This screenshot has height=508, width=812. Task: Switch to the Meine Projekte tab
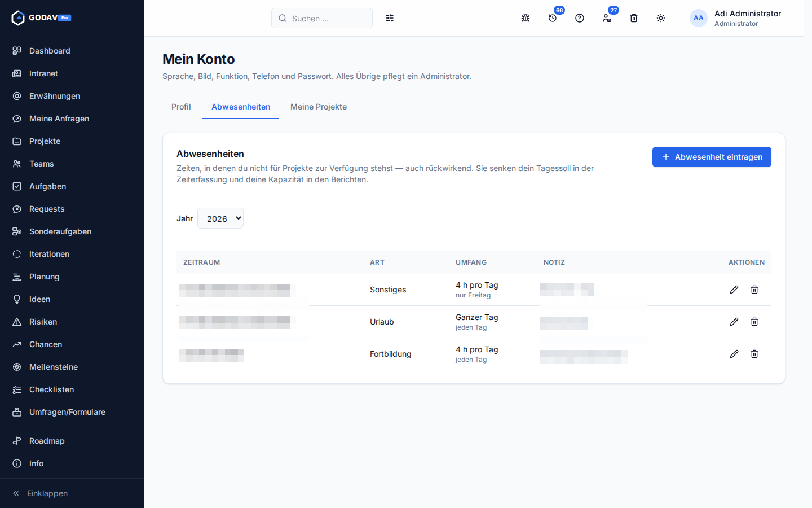click(319, 107)
